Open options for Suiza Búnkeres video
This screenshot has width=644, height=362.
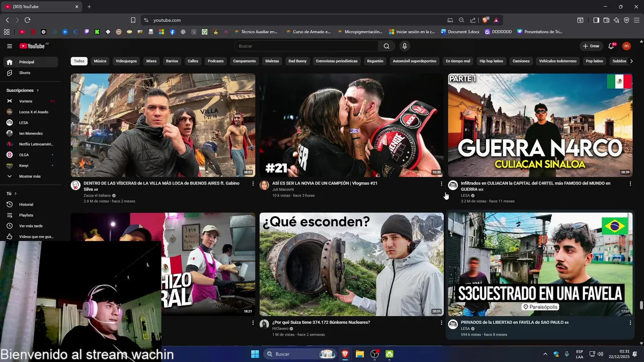(442, 323)
